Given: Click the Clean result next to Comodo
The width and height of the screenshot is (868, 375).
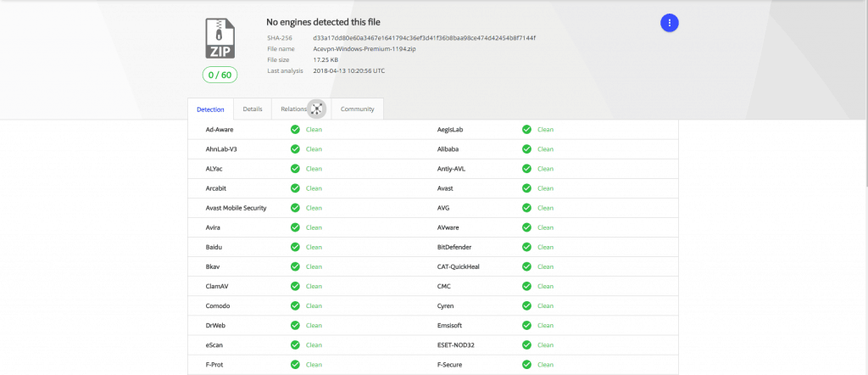Looking at the screenshot, I should click(x=314, y=305).
